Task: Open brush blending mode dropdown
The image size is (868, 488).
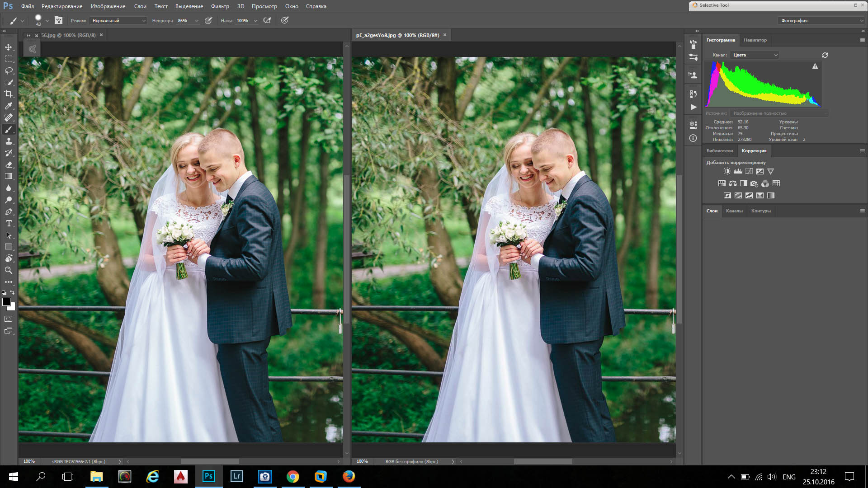Action: (118, 20)
